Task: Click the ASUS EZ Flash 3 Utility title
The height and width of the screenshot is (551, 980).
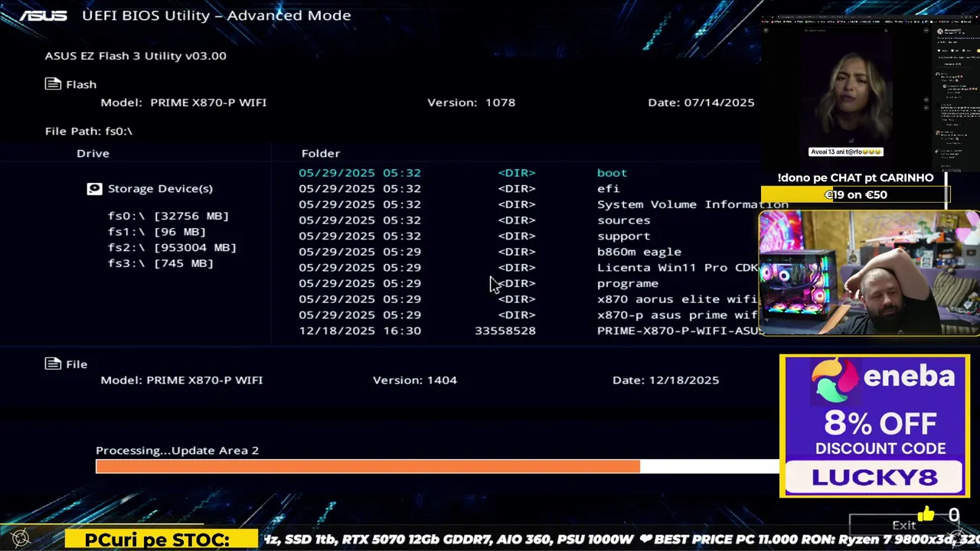Action: point(136,56)
